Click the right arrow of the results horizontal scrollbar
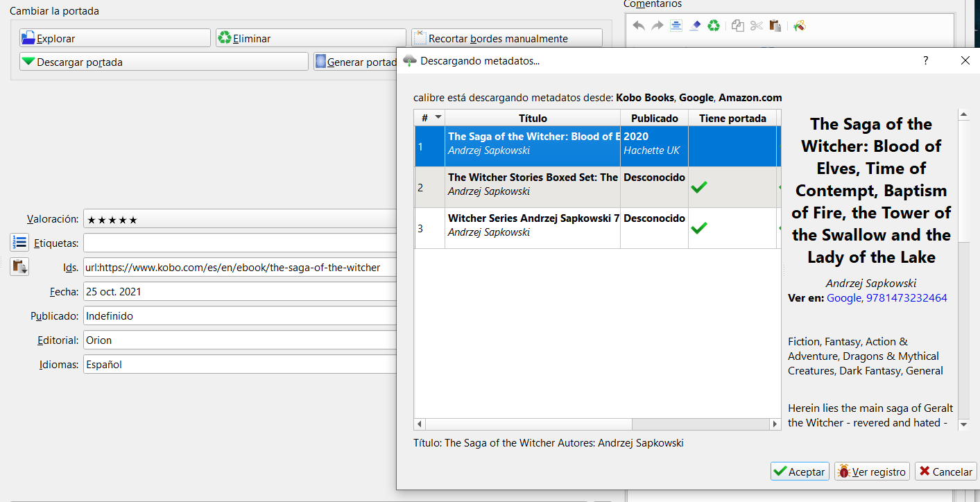This screenshot has height=502, width=980. coord(775,424)
